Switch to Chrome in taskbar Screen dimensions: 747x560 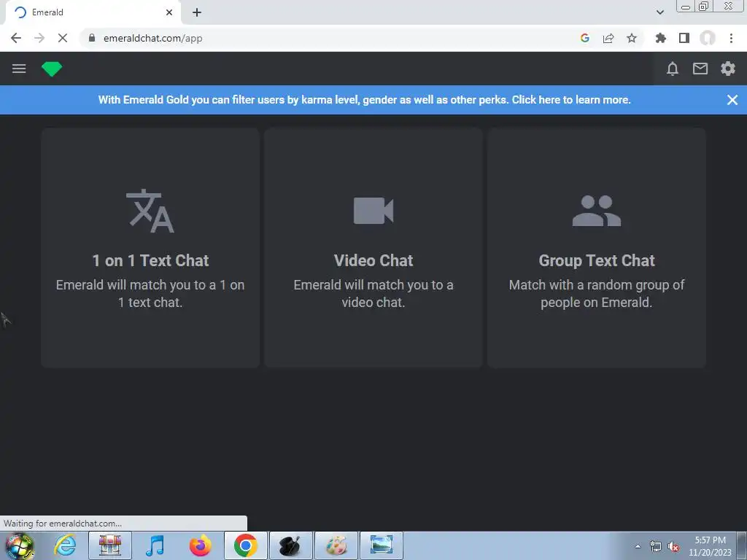tap(245, 545)
